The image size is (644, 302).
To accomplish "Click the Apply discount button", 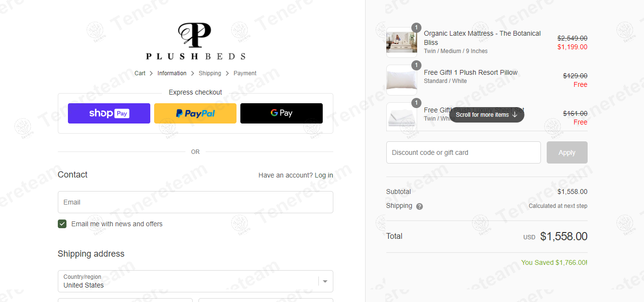I will coord(567,152).
